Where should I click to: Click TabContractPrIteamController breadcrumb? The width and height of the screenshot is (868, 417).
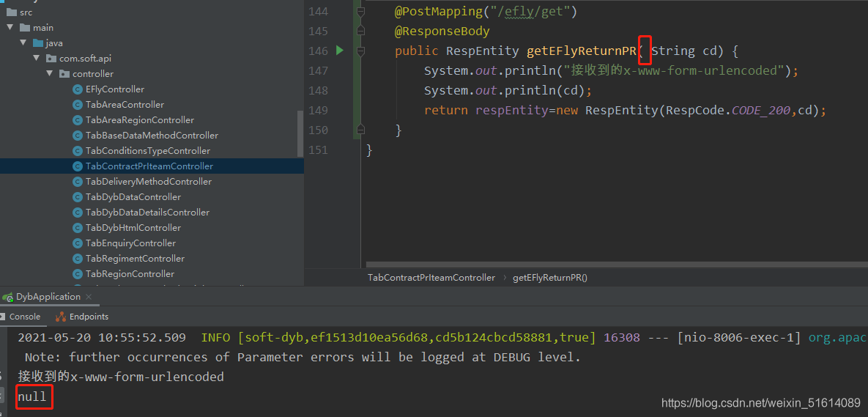[x=431, y=278]
